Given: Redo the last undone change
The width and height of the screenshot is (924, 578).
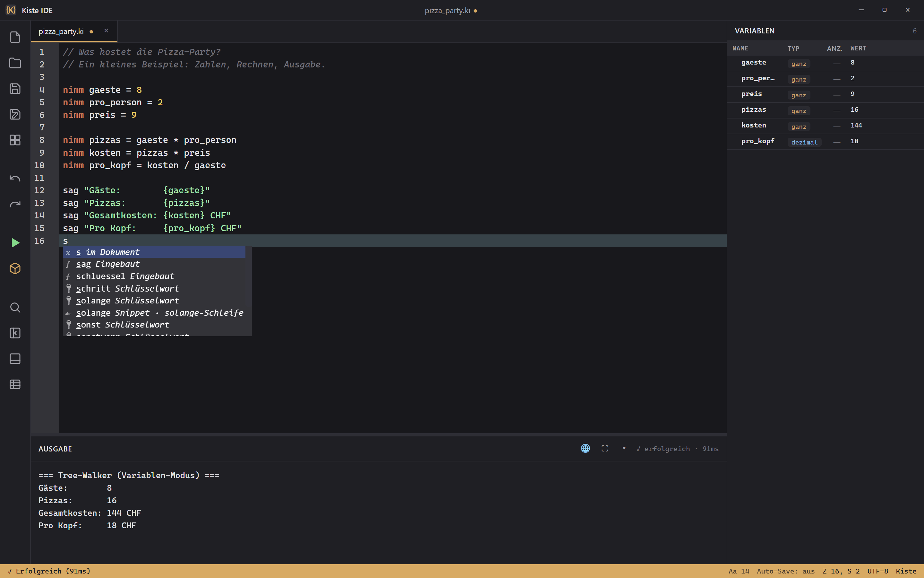Looking at the screenshot, I should [15, 204].
